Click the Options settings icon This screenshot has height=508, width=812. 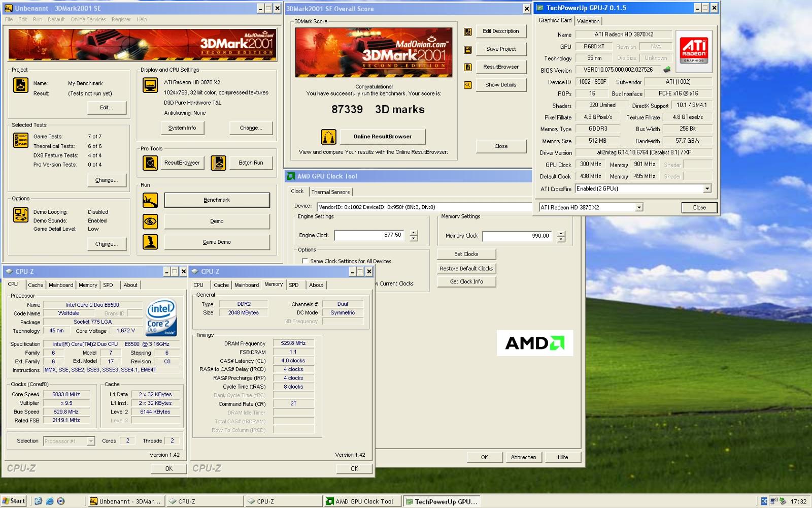(21, 215)
